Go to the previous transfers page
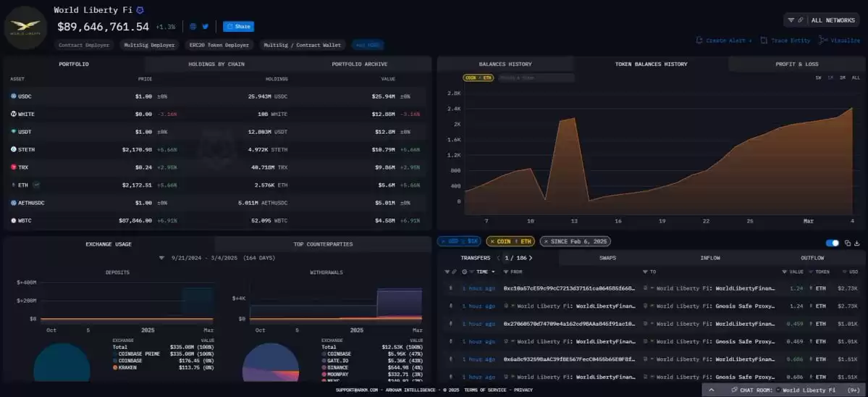The width and height of the screenshot is (868, 397). point(497,258)
